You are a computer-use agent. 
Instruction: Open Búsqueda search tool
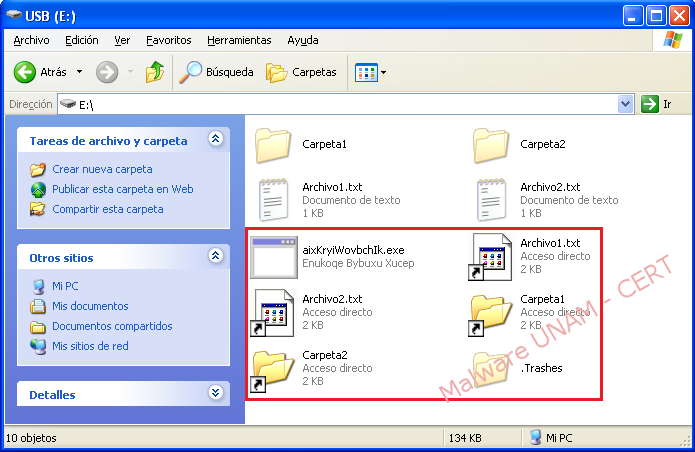[216, 72]
